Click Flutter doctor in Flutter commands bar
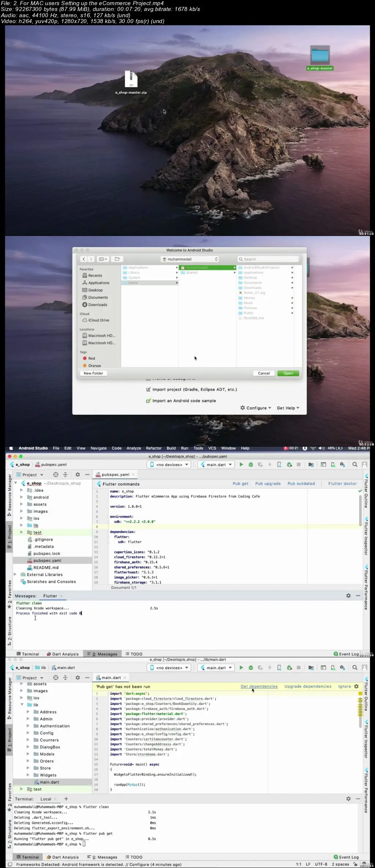Image resolution: width=375 pixels, height=868 pixels. [x=342, y=484]
